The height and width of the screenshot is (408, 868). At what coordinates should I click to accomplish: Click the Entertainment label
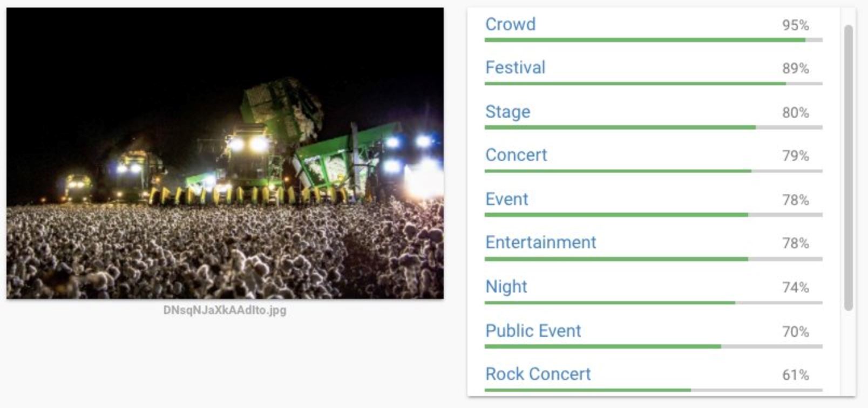pos(540,243)
